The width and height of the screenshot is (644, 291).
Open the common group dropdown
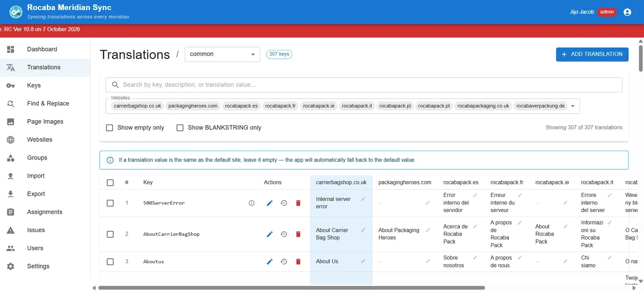(223, 54)
